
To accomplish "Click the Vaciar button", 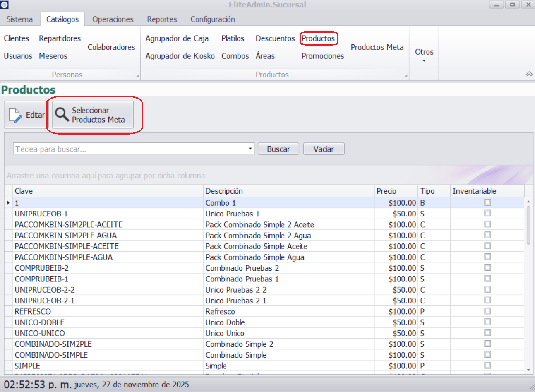I will (324, 149).
